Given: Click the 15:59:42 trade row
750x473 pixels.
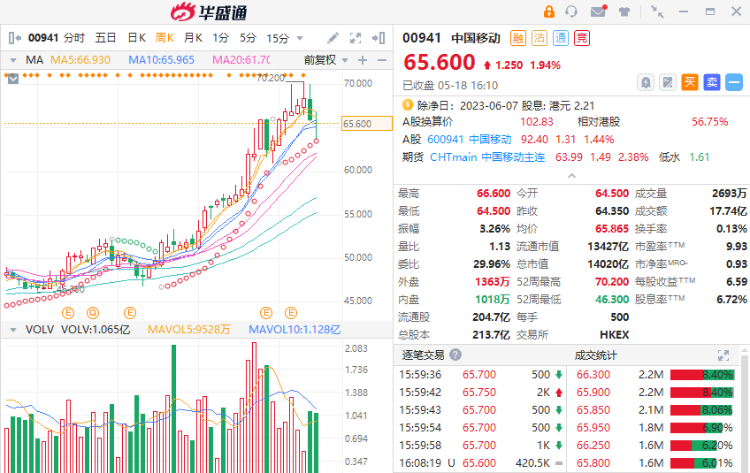Looking at the screenshot, I should point(480,392).
